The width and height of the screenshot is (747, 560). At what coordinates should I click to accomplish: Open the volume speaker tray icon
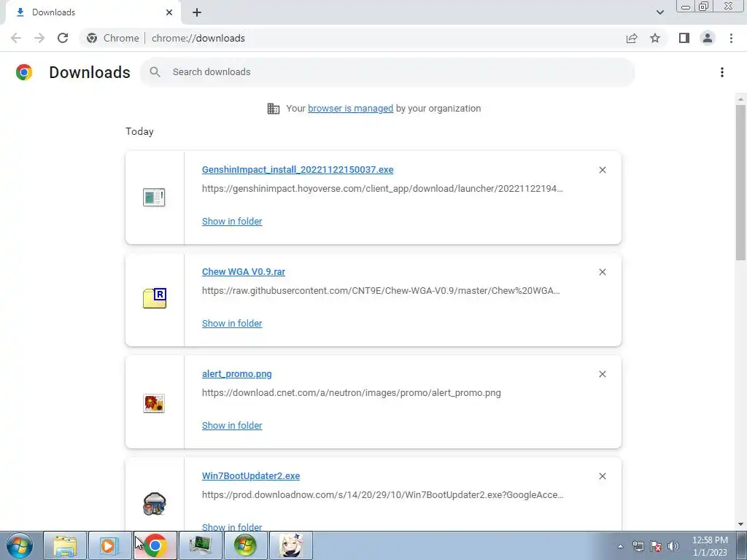[673, 546]
